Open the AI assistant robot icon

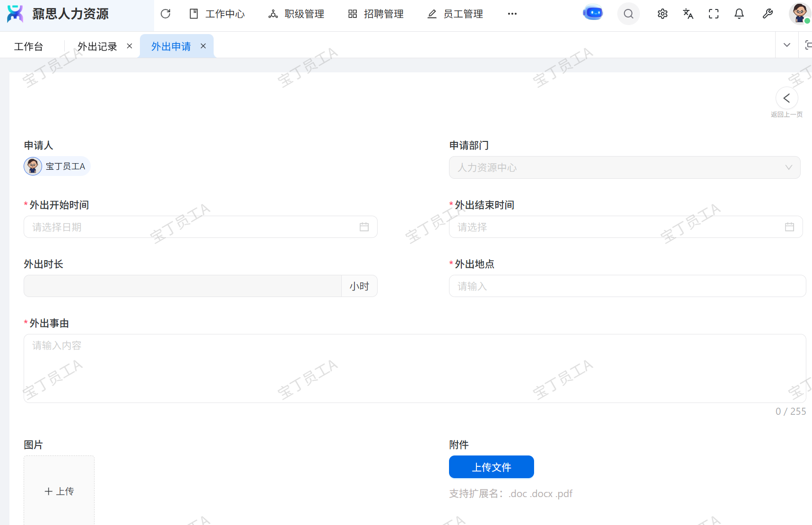[593, 13]
